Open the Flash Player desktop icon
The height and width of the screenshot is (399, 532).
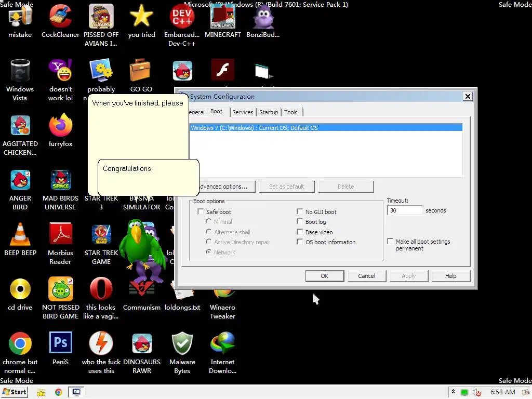tap(222, 70)
